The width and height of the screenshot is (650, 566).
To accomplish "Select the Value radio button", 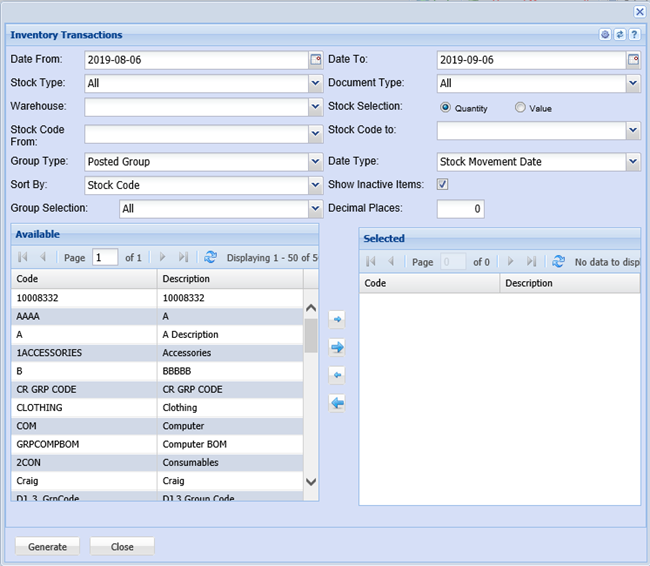I will 520,108.
